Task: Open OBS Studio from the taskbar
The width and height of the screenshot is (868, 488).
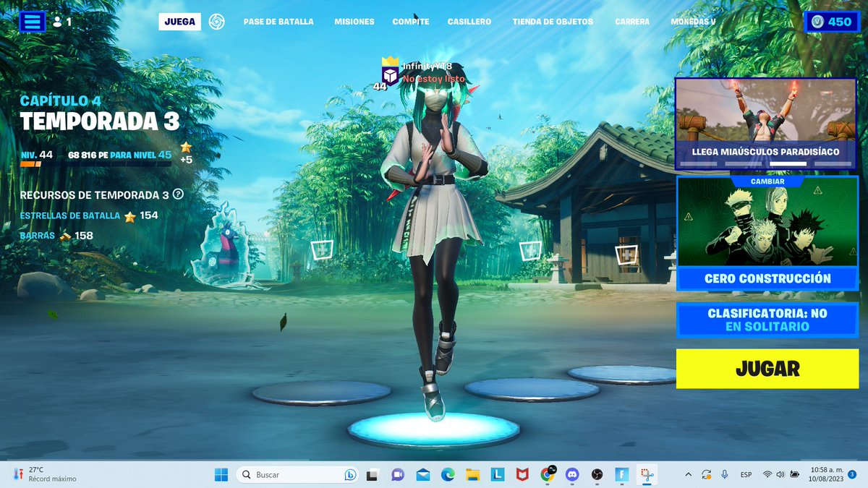Action: (x=597, y=475)
